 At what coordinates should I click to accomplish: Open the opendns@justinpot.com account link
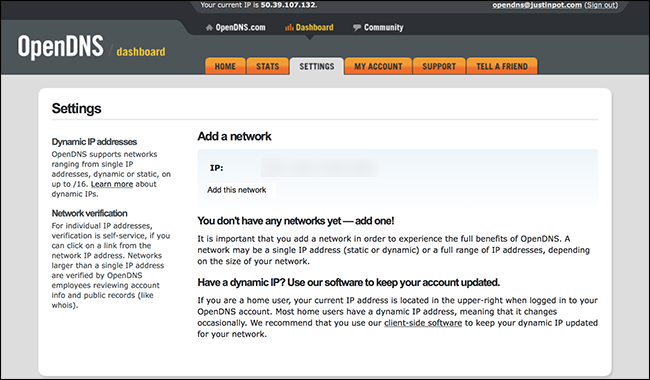[537, 5]
